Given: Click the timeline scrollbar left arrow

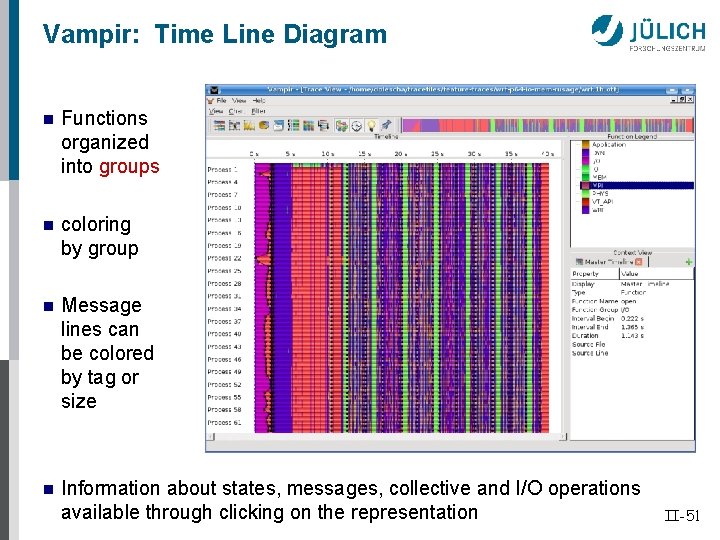Looking at the screenshot, I should (210, 437).
